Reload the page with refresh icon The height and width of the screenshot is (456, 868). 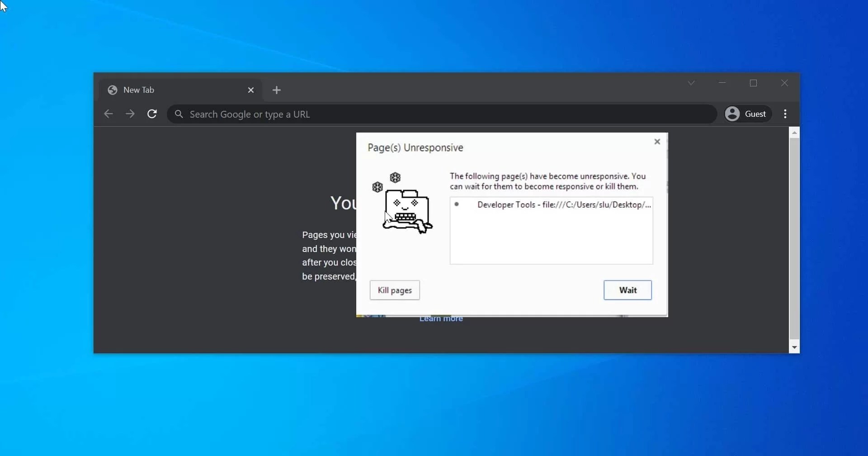(152, 114)
